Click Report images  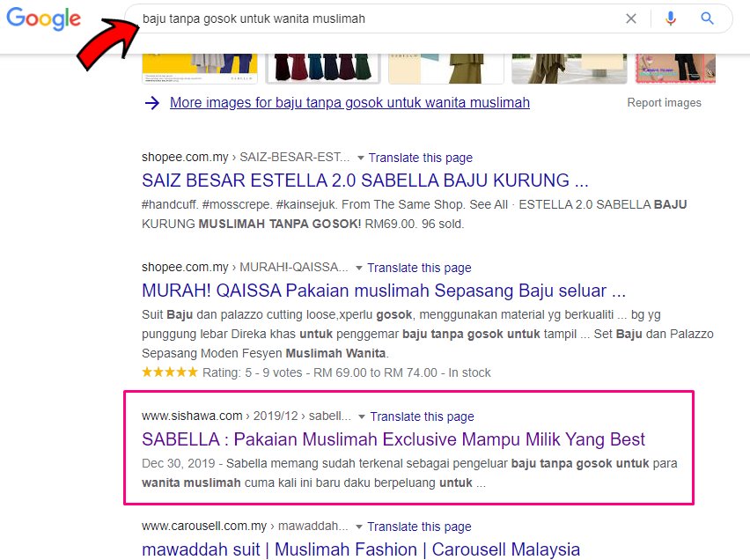pyautogui.click(x=664, y=102)
